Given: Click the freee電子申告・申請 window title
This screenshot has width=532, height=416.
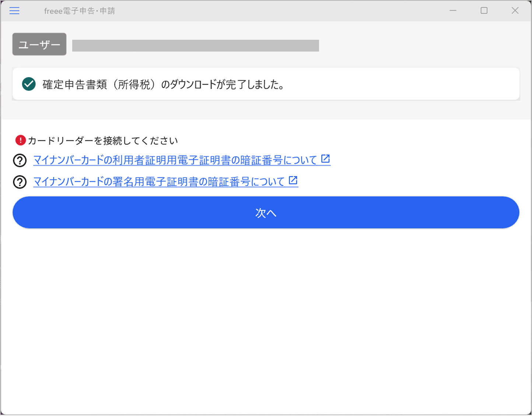Looking at the screenshot, I should pos(80,11).
